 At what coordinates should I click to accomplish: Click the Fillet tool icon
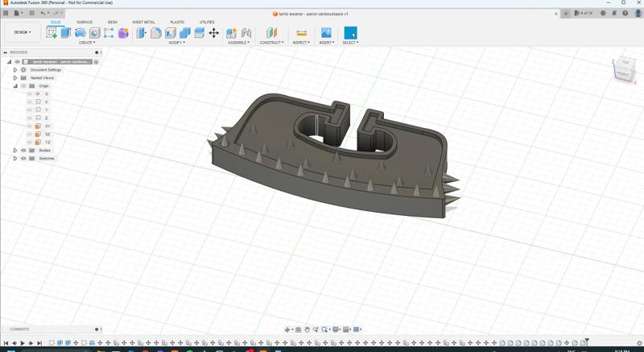(x=156, y=33)
